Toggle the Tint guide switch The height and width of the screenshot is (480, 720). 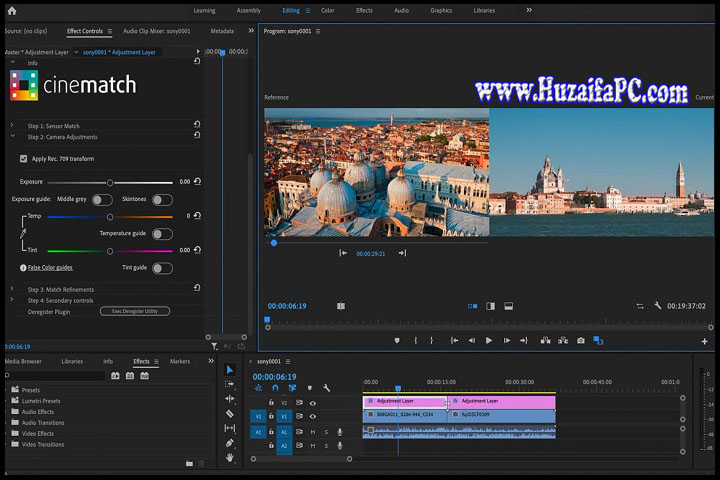(163, 268)
